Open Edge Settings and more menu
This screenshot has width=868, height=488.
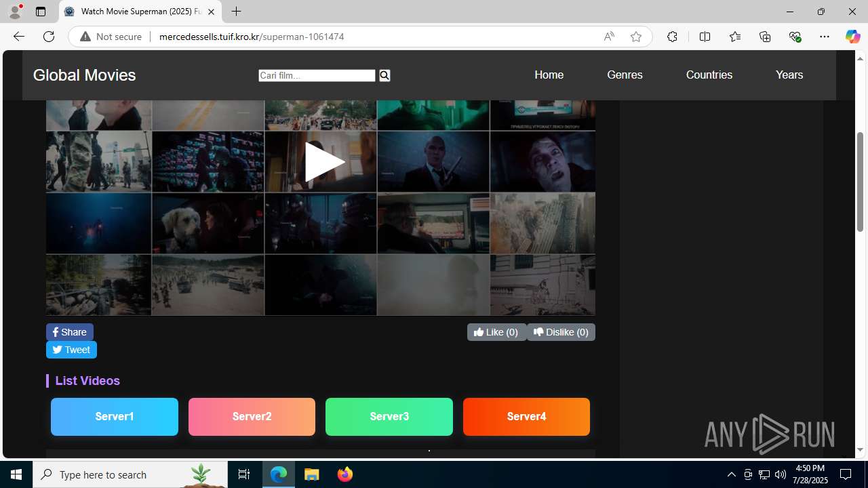tap(825, 37)
